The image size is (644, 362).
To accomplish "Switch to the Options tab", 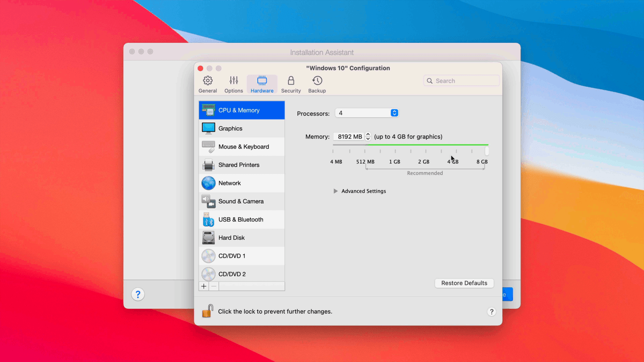I will tap(233, 83).
